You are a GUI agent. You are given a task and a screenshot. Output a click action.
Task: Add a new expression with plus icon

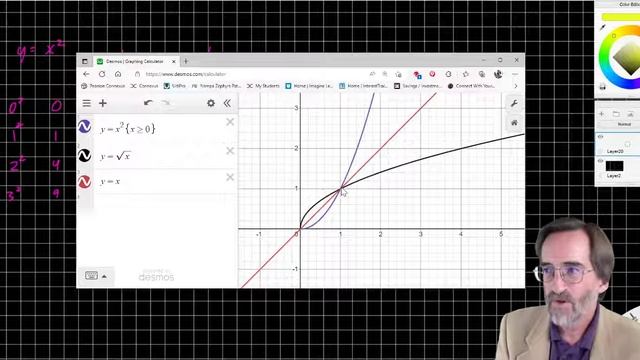tap(102, 103)
